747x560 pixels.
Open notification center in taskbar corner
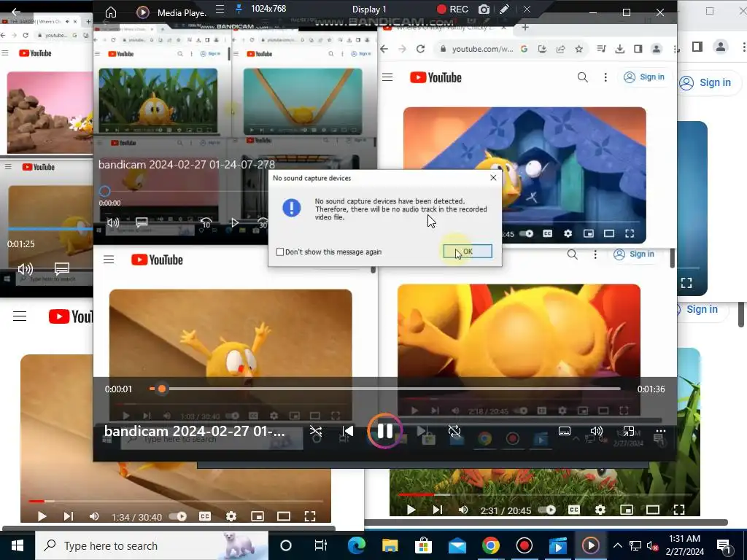pos(724,545)
